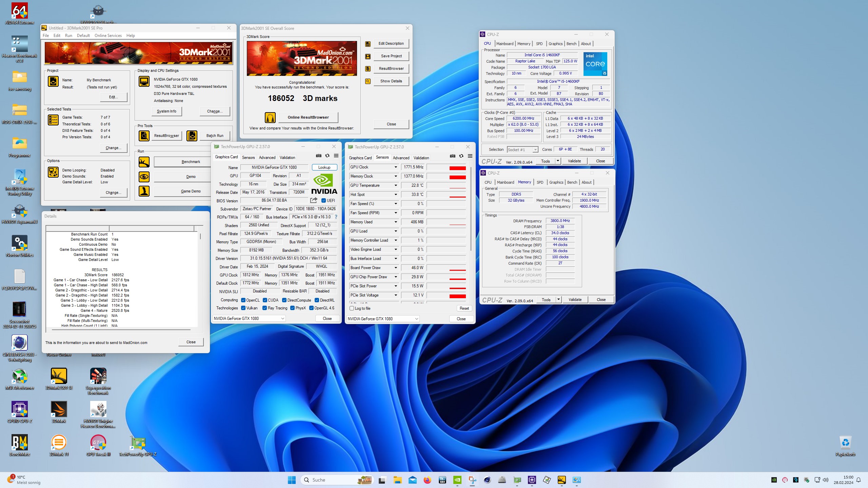Click the refresh icon in GPU-Z Sensors window
The width and height of the screenshot is (868, 488).
pyautogui.click(x=461, y=156)
